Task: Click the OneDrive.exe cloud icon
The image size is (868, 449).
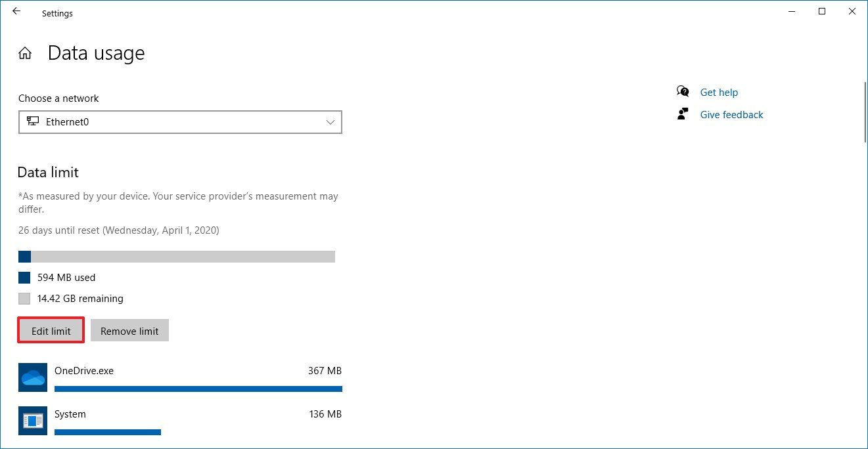Action: pos(33,377)
